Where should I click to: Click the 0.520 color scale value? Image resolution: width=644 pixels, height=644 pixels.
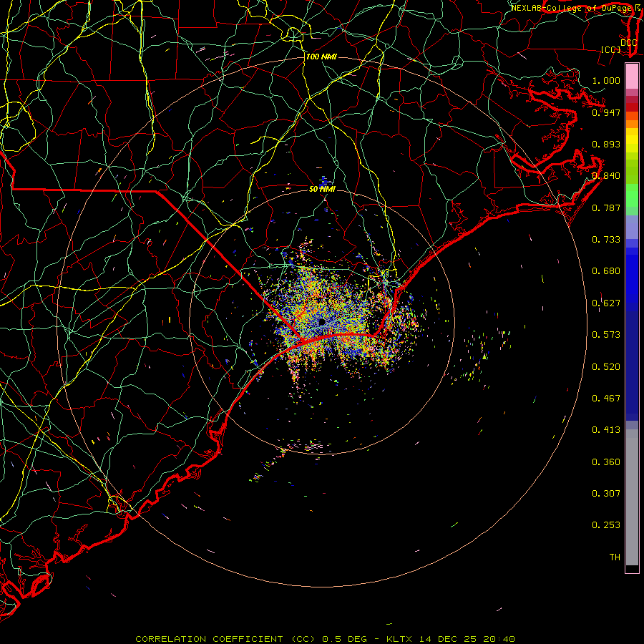coord(606,367)
